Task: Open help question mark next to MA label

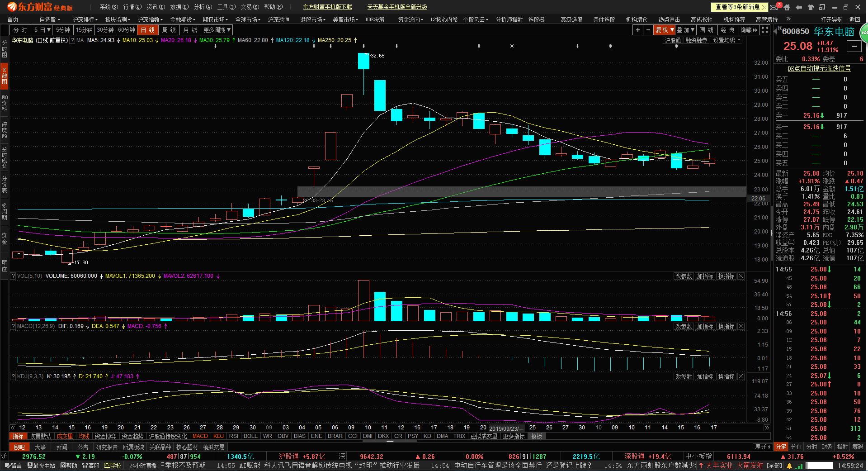Action: click(72, 40)
